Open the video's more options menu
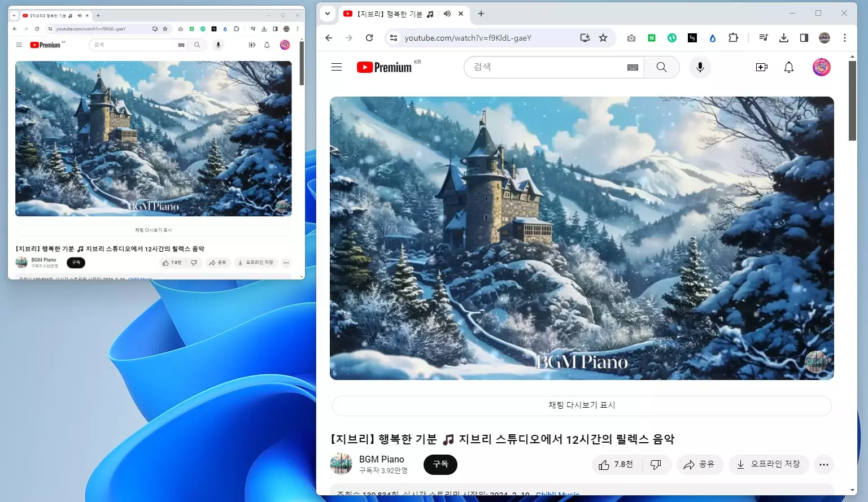 [824, 464]
